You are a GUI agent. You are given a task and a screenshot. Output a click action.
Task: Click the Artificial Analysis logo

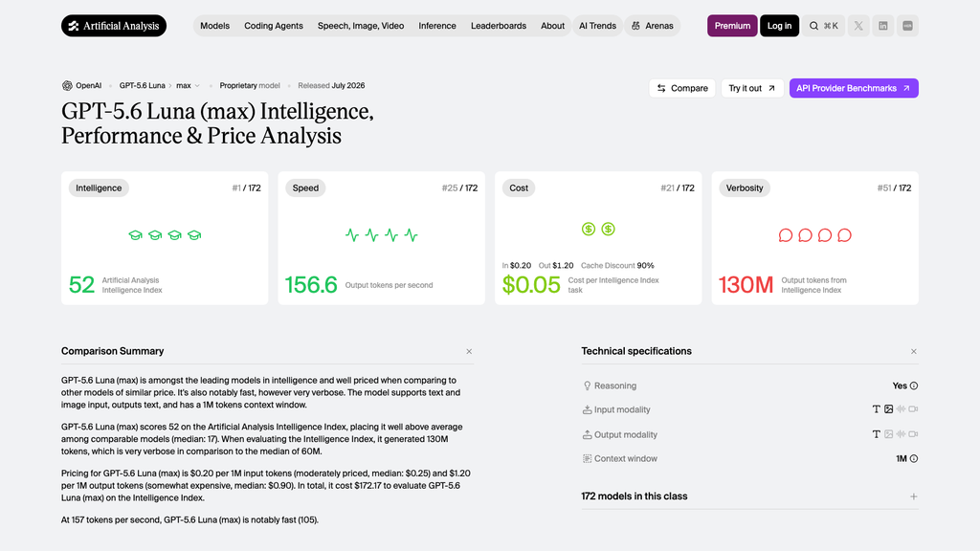pyautogui.click(x=114, y=26)
